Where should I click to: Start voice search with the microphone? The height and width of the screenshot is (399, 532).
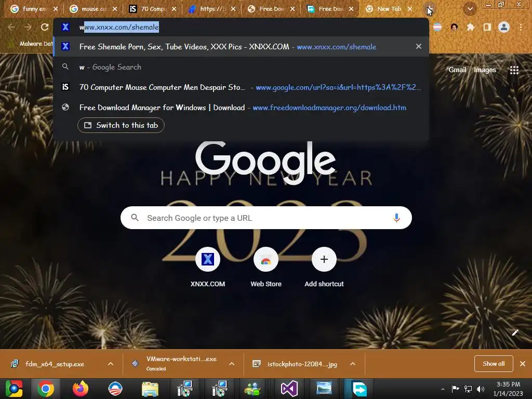(x=396, y=218)
